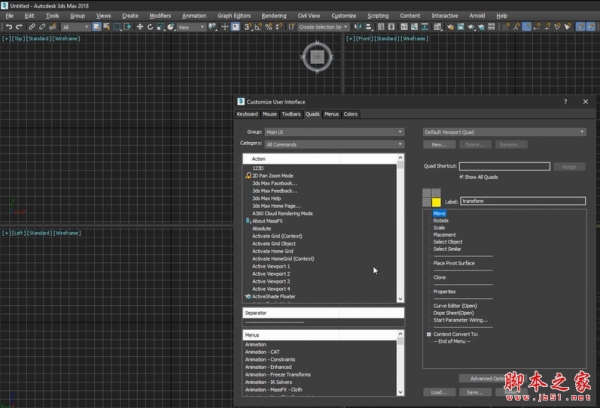Toggle Keyboard Shortcut Override

236,27
